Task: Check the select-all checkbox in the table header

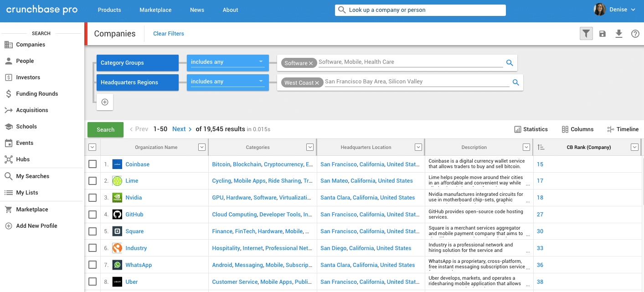Action: (92, 147)
